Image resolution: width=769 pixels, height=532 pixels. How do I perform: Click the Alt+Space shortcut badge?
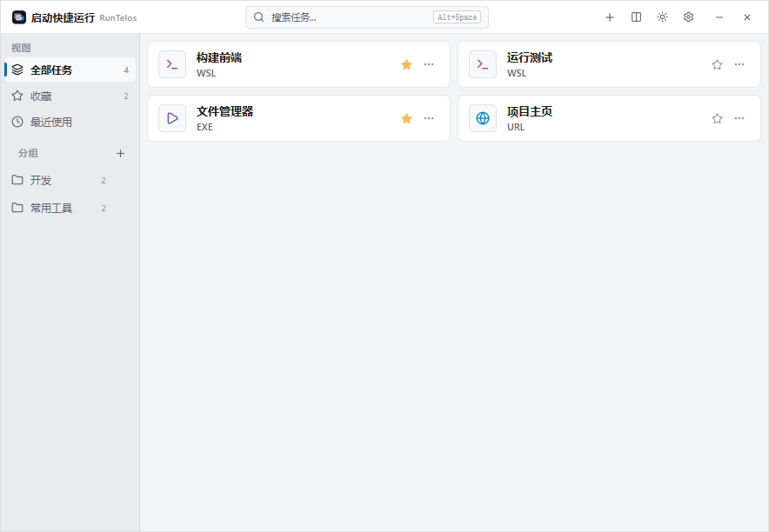pos(457,17)
